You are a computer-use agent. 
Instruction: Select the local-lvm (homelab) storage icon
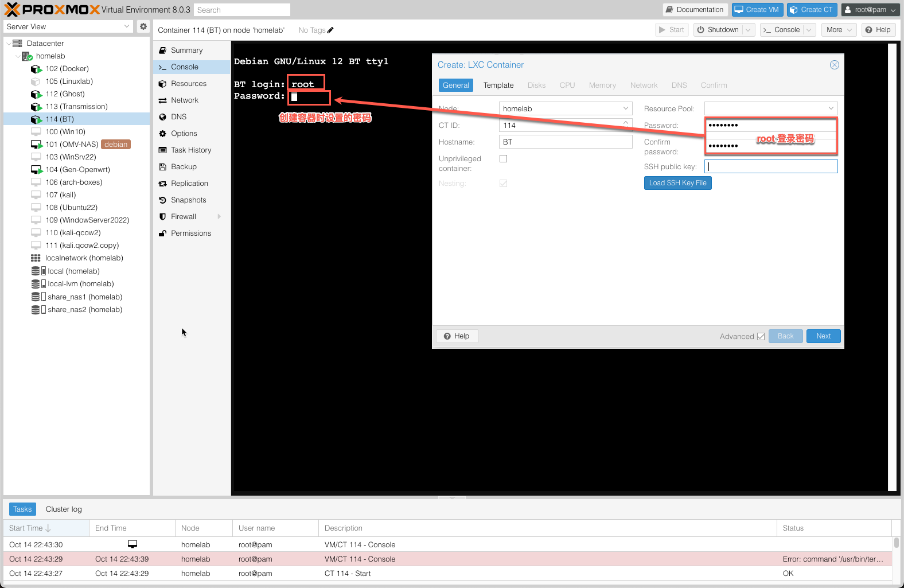[x=38, y=284]
